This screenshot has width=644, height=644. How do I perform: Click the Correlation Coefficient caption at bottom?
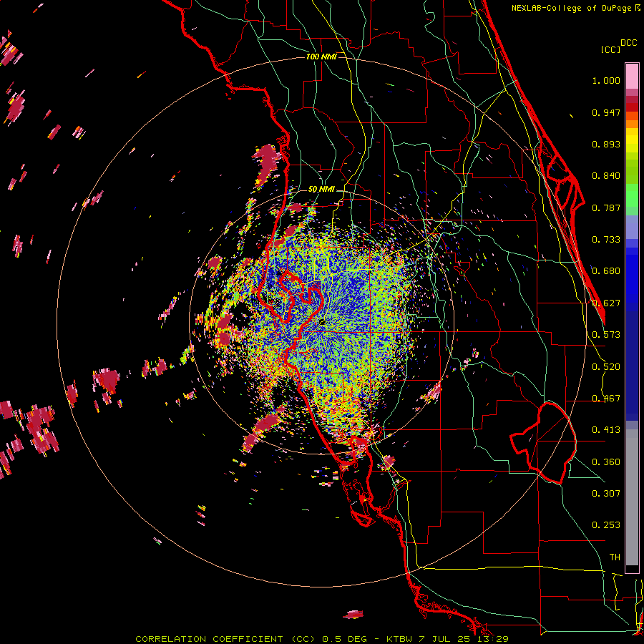(322, 639)
